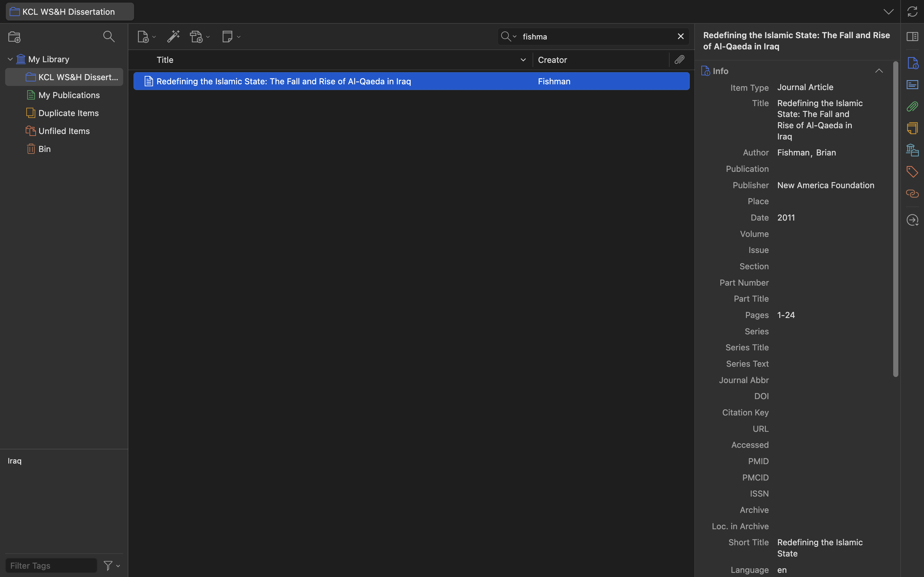Toggle collection search magnifier in left pane
924x577 pixels.
click(x=109, y=37)
